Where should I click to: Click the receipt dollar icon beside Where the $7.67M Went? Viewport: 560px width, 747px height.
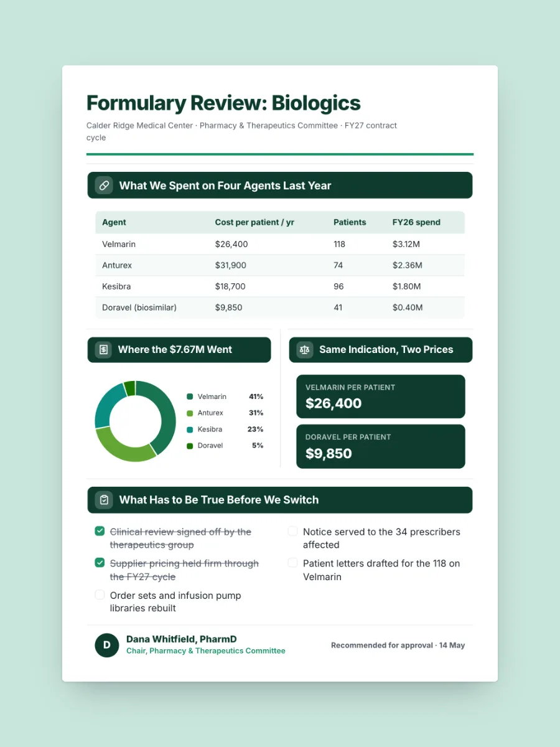click(x=103, y=350)
